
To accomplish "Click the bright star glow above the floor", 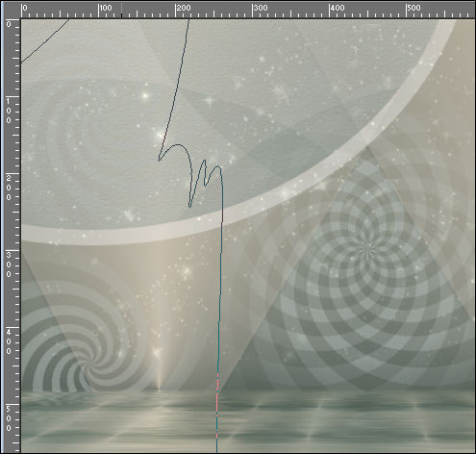I will 159,353.
